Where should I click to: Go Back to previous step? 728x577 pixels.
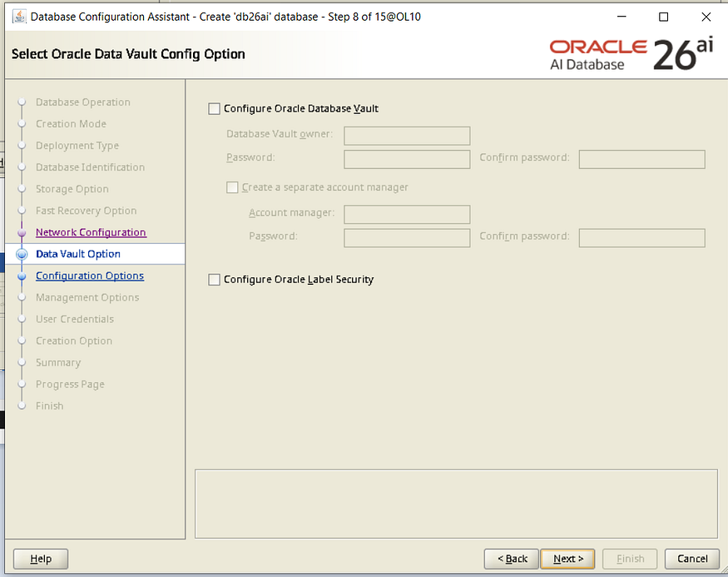pyautogui.click(x=512, y=559)
